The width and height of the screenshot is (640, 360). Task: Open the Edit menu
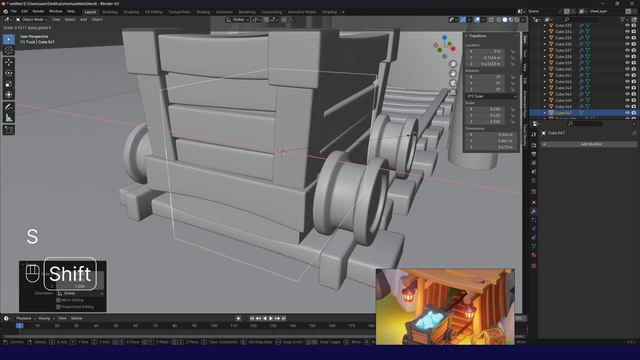[x=24, y=11]
